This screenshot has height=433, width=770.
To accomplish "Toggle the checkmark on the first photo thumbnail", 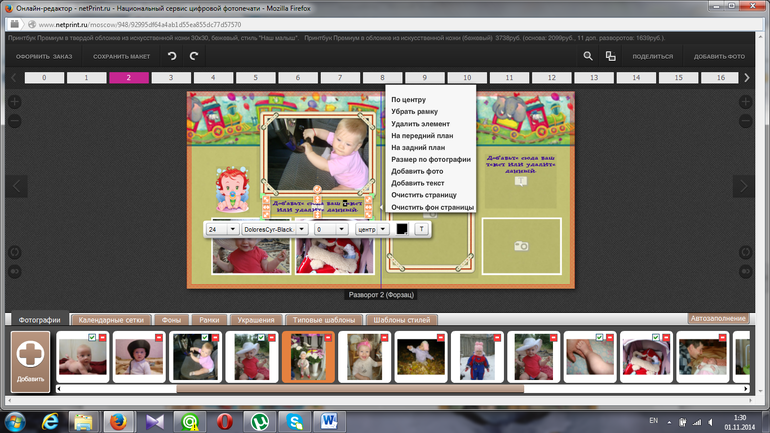I will 92,338.
